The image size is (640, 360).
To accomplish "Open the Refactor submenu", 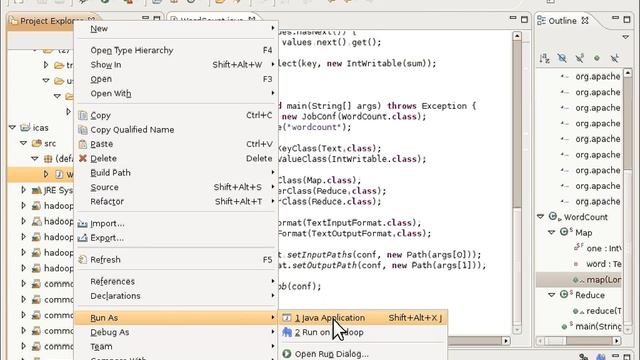I will (x=107, y=201).
